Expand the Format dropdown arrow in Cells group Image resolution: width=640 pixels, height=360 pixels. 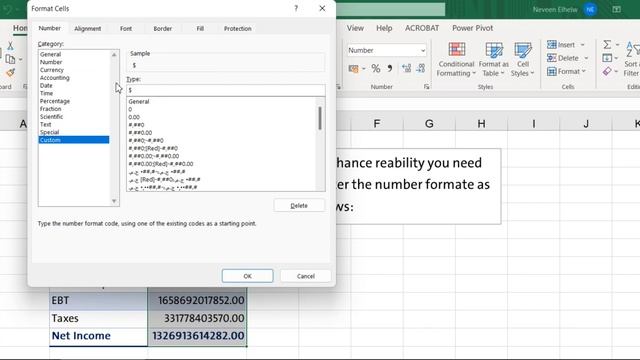coord(584,71)
